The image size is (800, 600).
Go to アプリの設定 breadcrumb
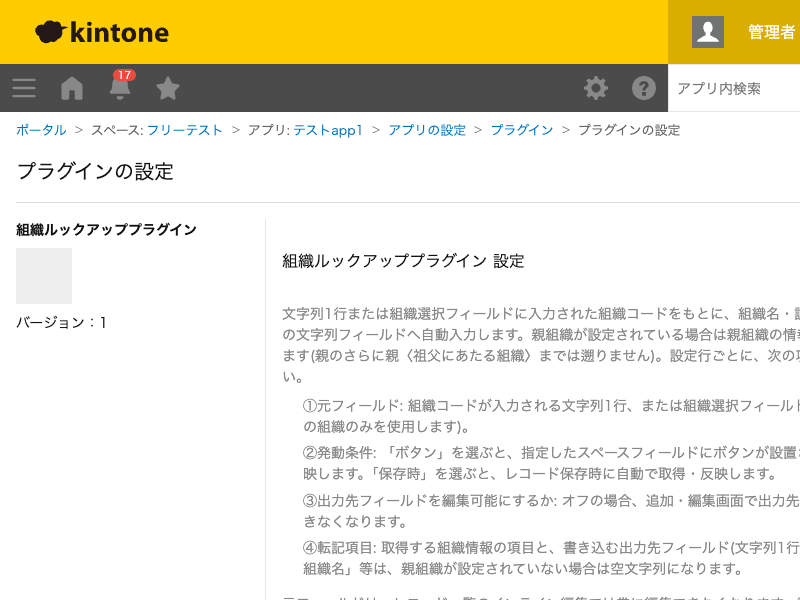(427, 130)
